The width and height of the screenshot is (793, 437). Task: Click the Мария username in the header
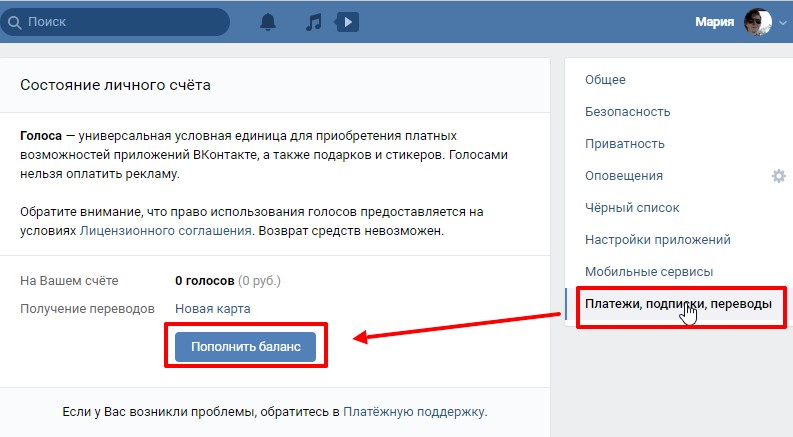(714, 22)
